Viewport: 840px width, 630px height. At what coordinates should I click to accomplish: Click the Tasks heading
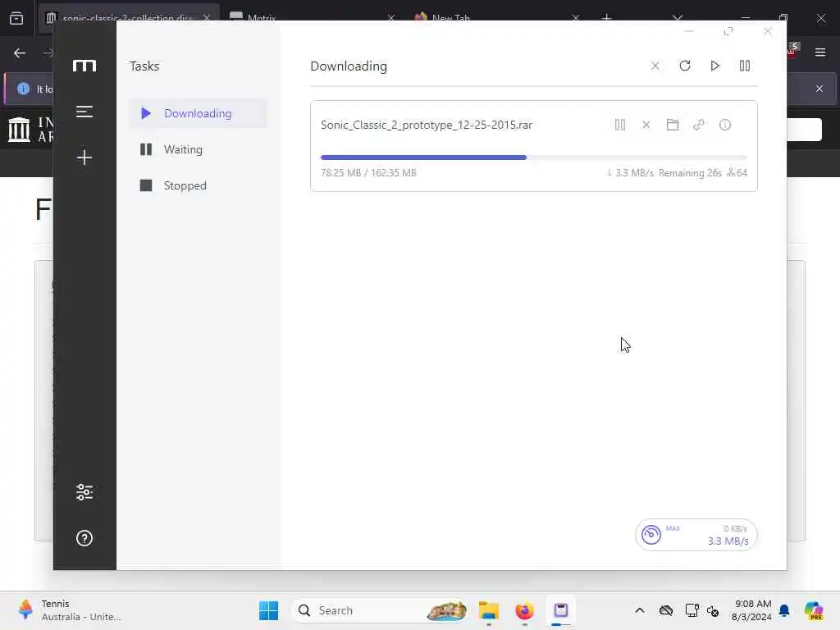144,66
